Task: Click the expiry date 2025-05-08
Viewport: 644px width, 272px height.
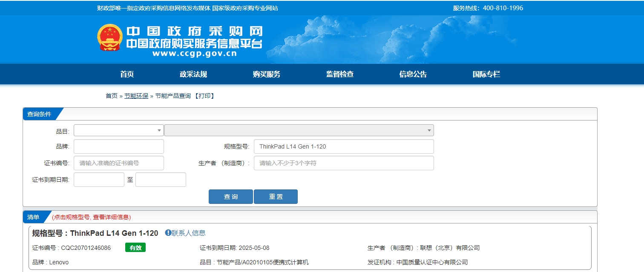Action: pyautogui.click(x=254, y=248)
